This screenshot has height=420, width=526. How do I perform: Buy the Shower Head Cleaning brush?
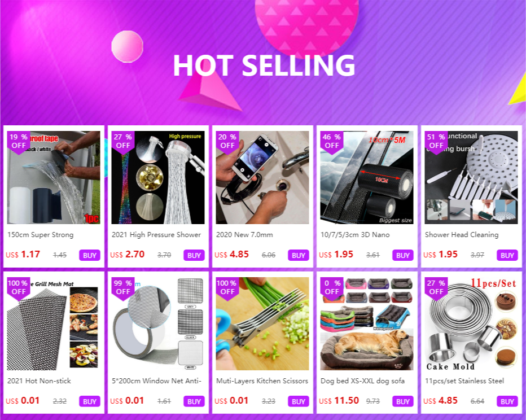(x=507, y=255)
